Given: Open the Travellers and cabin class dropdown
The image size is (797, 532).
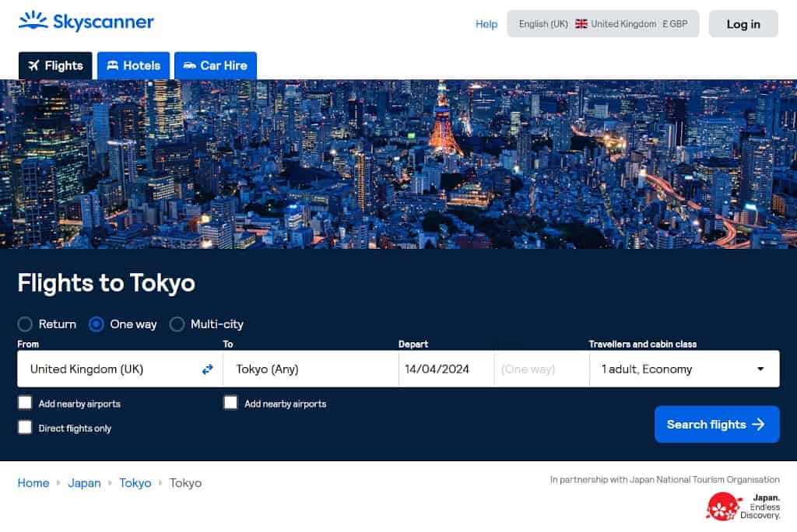Looking at the screenshot, I should tap(684, 369).
